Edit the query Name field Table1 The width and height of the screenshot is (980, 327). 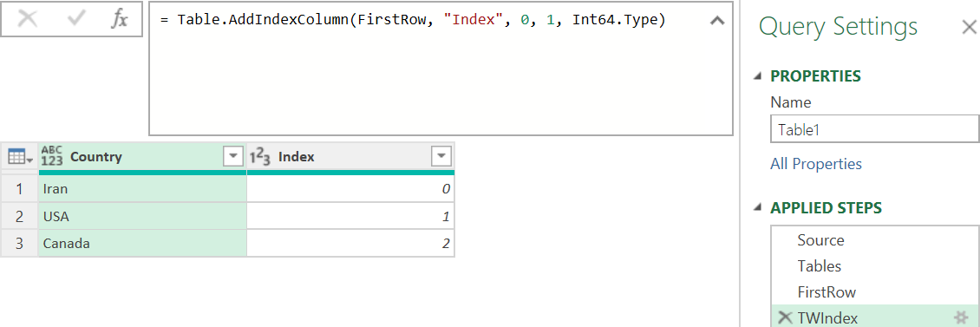pyautogui.click(x=875, y=129)
